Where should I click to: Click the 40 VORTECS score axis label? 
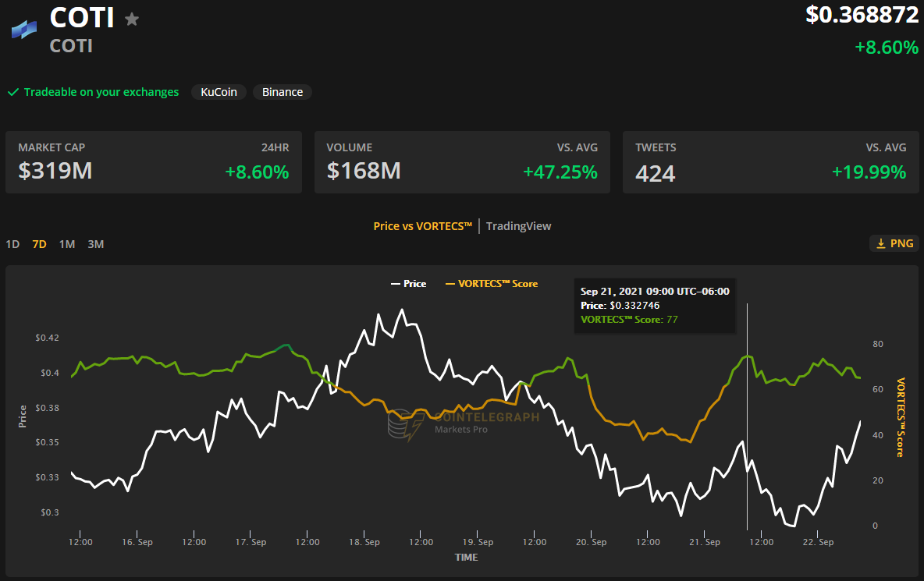(878, 436)
